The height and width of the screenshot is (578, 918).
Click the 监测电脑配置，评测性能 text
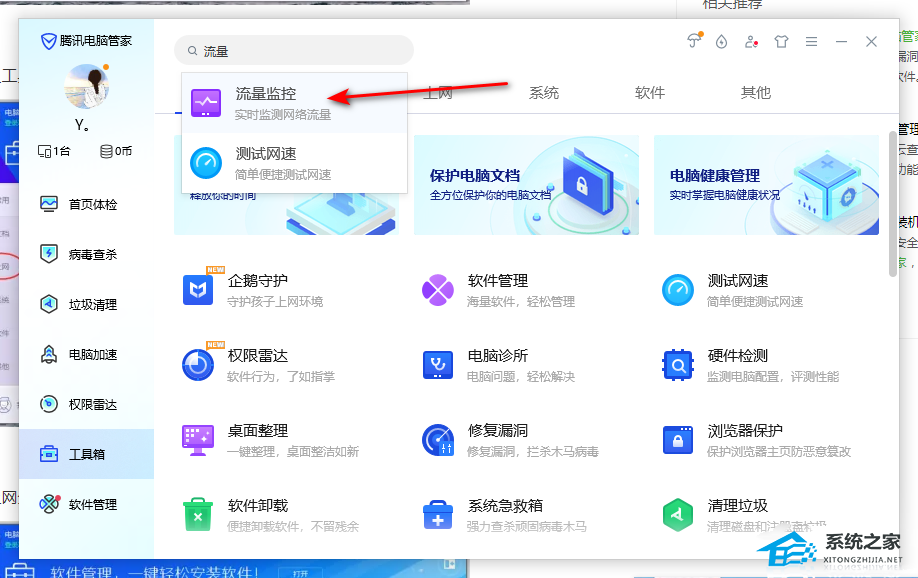(x=773, y=377)
